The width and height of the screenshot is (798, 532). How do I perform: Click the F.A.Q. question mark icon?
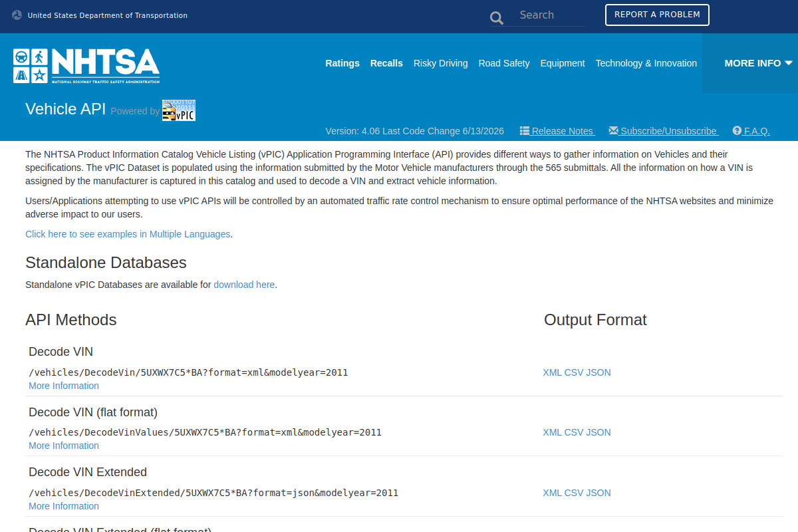737,130
